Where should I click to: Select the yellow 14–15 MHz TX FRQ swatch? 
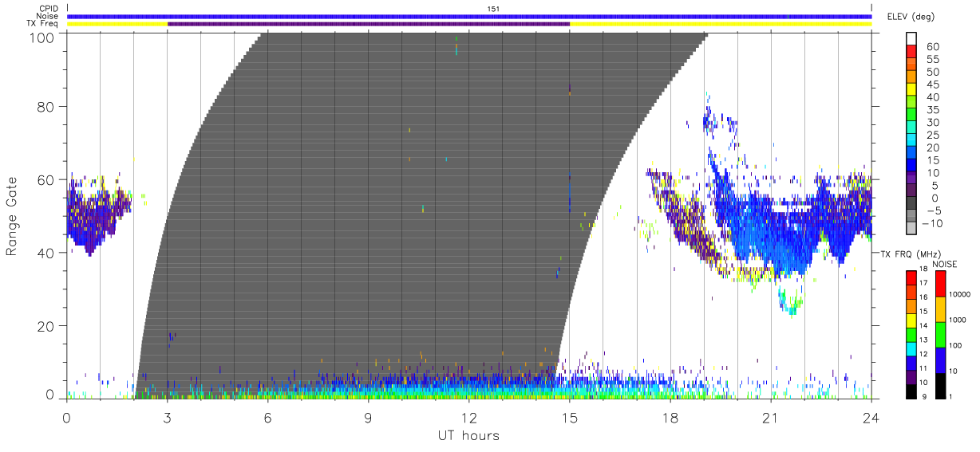click(911, 320)
